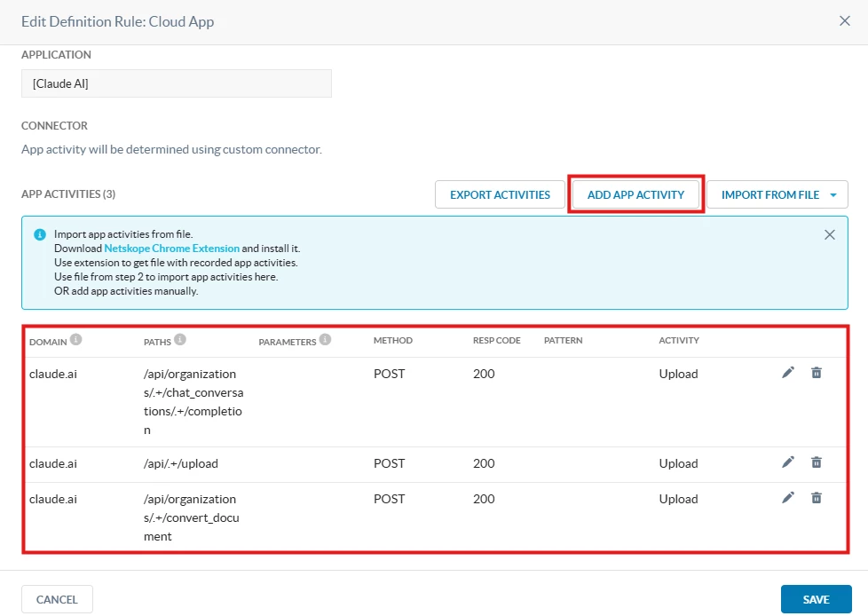Click Upload activity in chat_conversations row
Screen dimensions: 868x616
tap(678, 375)
